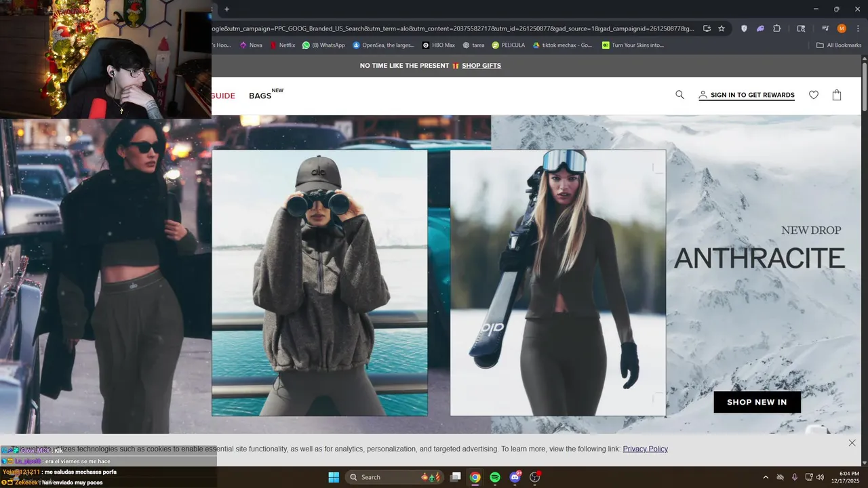Open the HBO Max bookmark
Viewport: 868px width, 488px height.
(438, 45)
